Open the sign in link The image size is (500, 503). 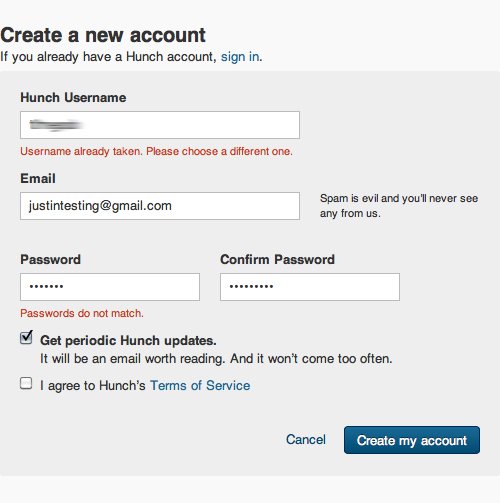[x=240, y=57]
